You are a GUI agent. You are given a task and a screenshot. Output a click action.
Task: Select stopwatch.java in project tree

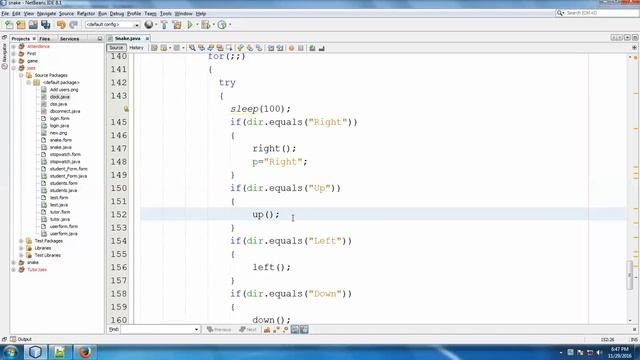(x=65, y=162)
